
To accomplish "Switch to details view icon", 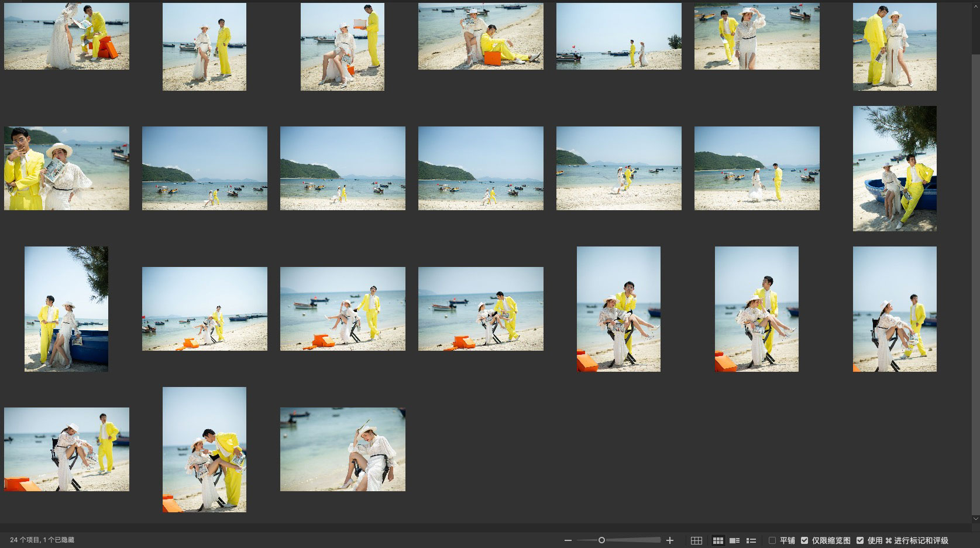I will click(734, 540).
